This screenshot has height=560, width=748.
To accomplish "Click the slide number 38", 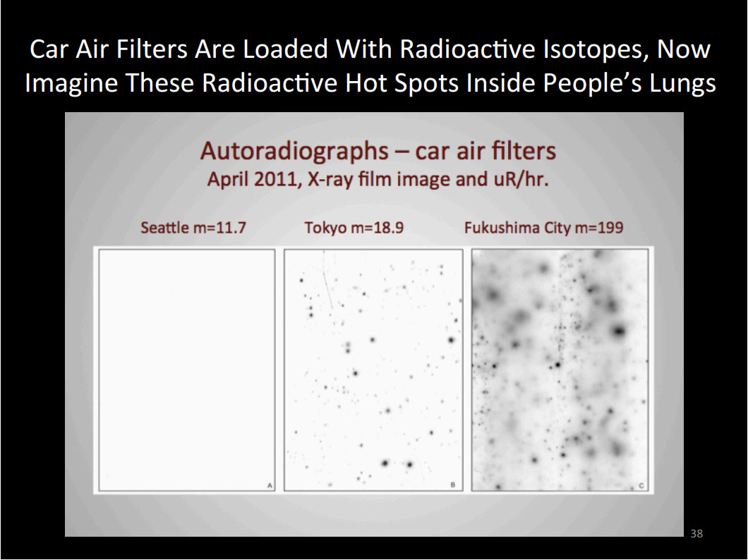I will (x=696, y=533).
